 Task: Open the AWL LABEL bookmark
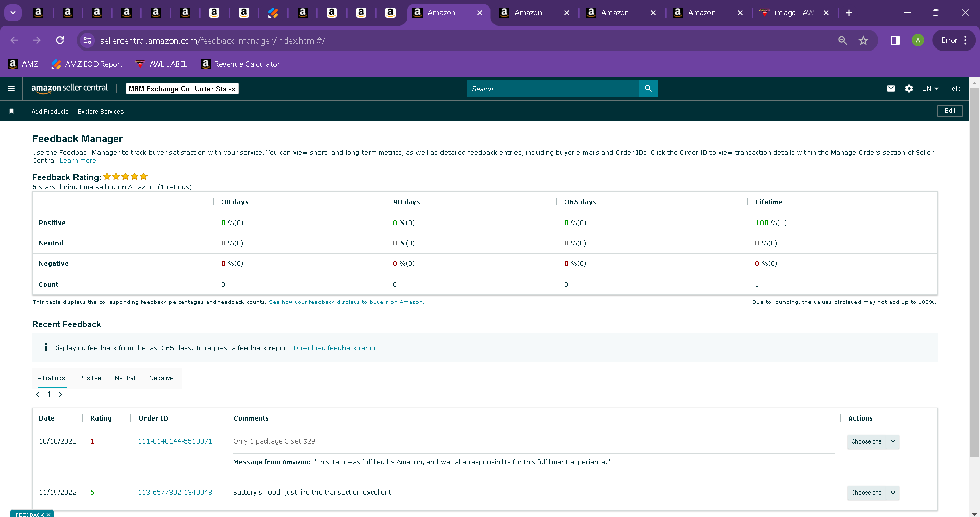tap(161, 64)
